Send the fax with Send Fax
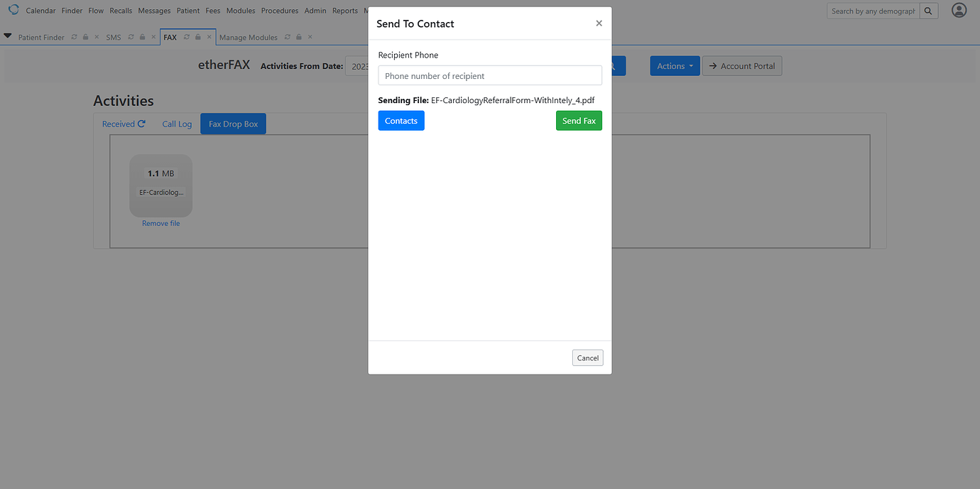This screenshot has width=980, height=489. click(579, 120)
